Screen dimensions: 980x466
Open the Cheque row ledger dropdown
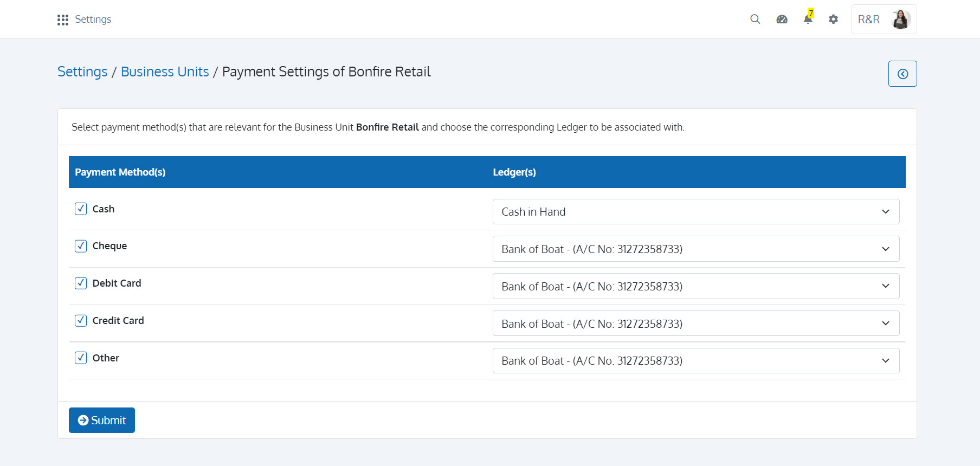click(x=696, y=249)
